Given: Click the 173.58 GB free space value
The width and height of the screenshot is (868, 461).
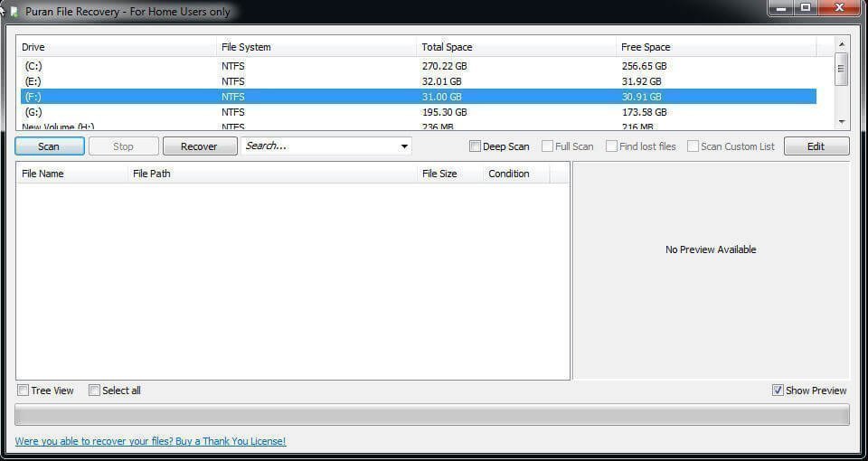Looking at the screenshot, I should coord(644,112).
